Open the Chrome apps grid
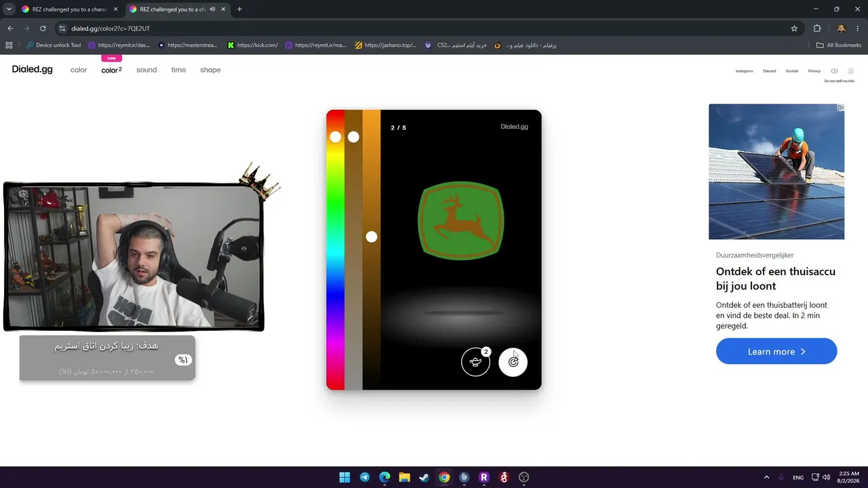The image size is (868, 488). coord(9,45)
